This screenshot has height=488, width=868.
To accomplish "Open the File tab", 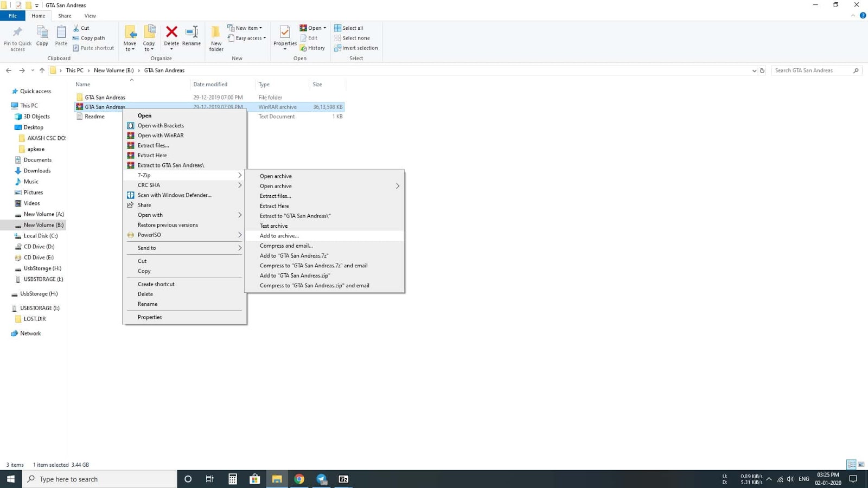I will coord(12,16).
